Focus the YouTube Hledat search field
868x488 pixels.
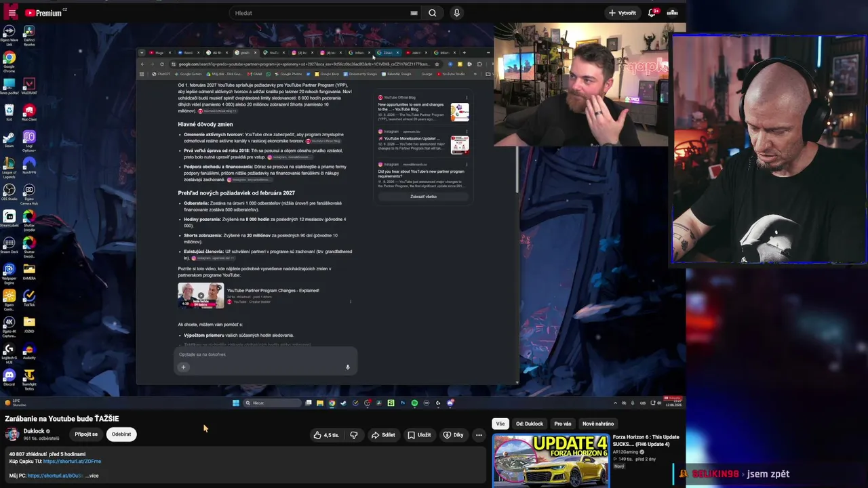320,13
